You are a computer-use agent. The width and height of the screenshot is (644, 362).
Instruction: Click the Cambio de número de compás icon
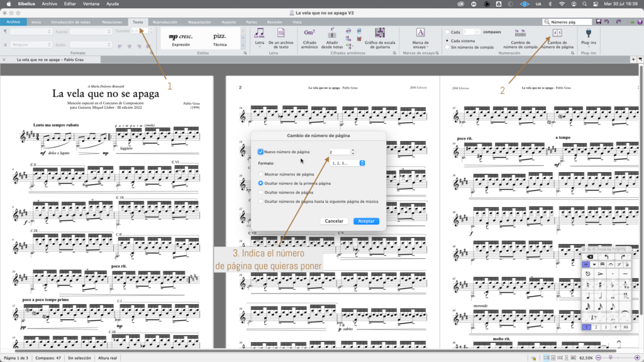pos(521,33)
